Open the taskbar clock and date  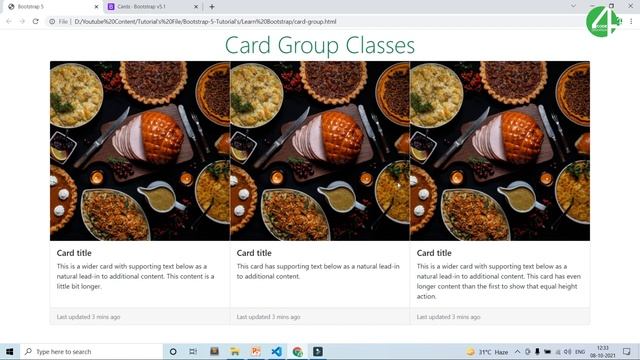(x=603, y=351)
